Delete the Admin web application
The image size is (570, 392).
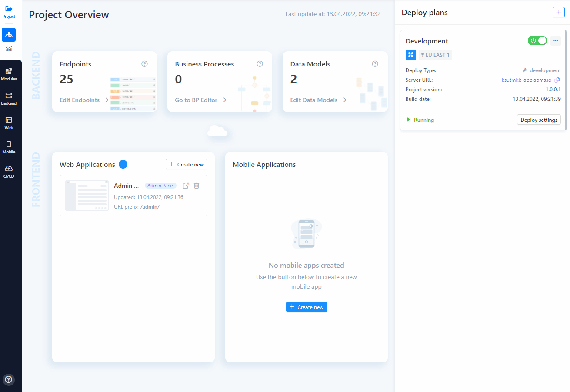coord(197,186)
